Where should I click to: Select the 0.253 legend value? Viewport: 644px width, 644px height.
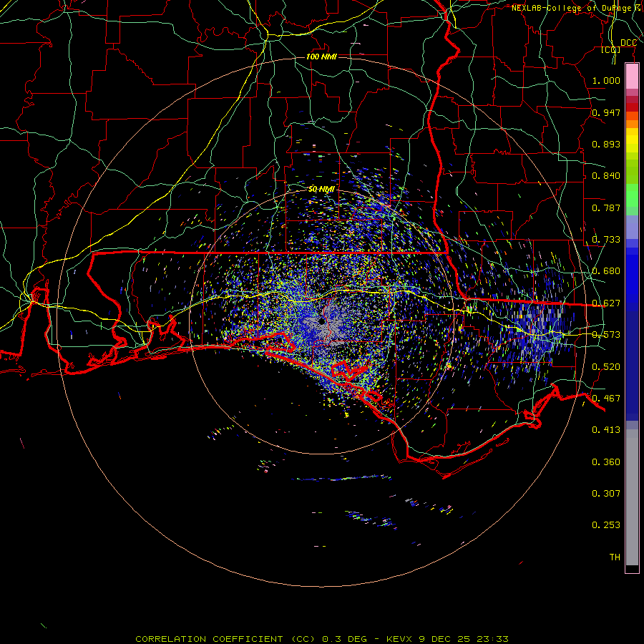pos(606,525)
